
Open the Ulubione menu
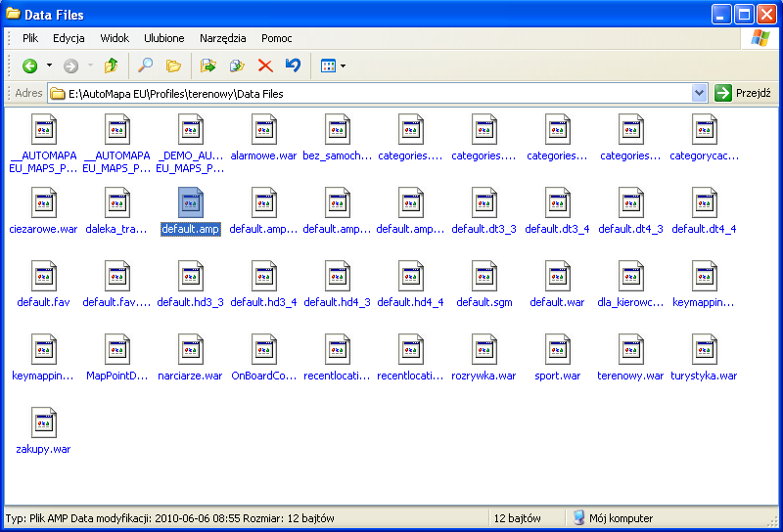pos(163,38)
